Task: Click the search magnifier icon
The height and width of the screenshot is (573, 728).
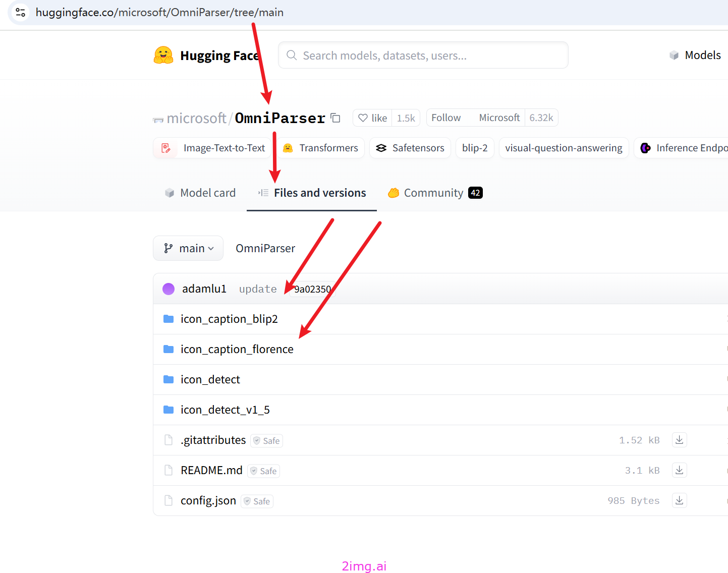Action: click(x=292, y=55)
